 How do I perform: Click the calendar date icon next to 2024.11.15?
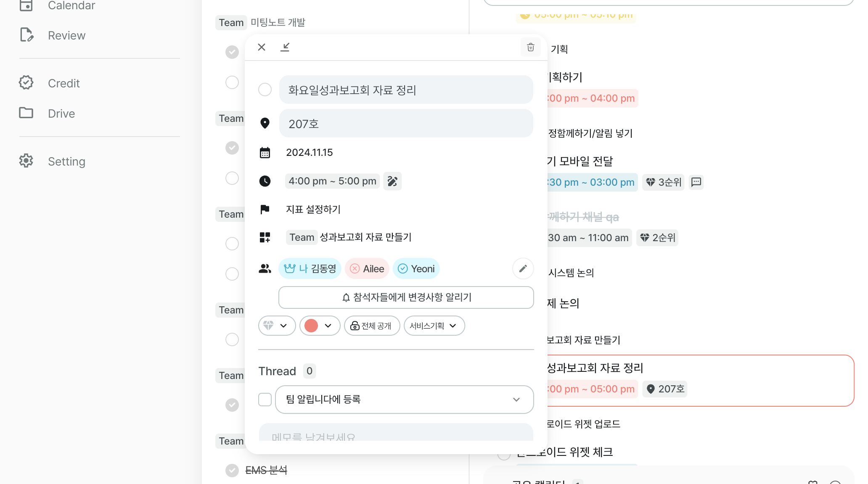point(265,153)
